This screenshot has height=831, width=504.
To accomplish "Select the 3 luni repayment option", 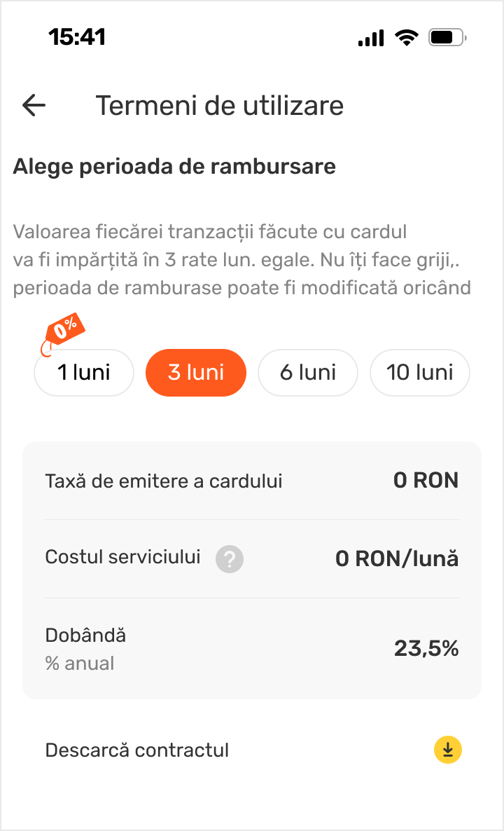I will point(196,372).
